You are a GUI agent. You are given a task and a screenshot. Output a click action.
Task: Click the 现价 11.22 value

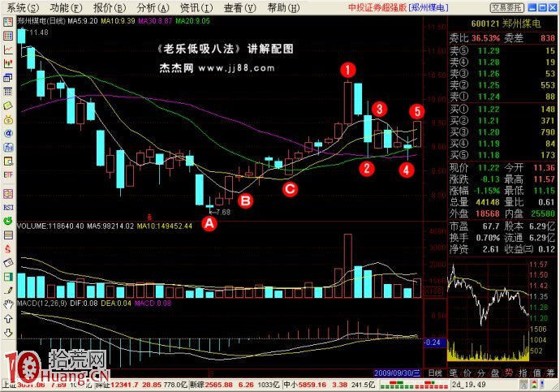pos(489,168)
